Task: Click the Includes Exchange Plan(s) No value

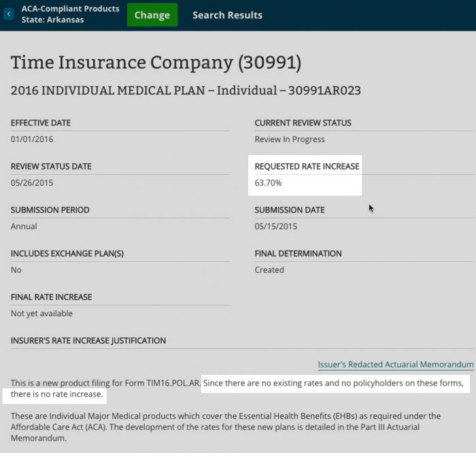Action: coord(16,270)
